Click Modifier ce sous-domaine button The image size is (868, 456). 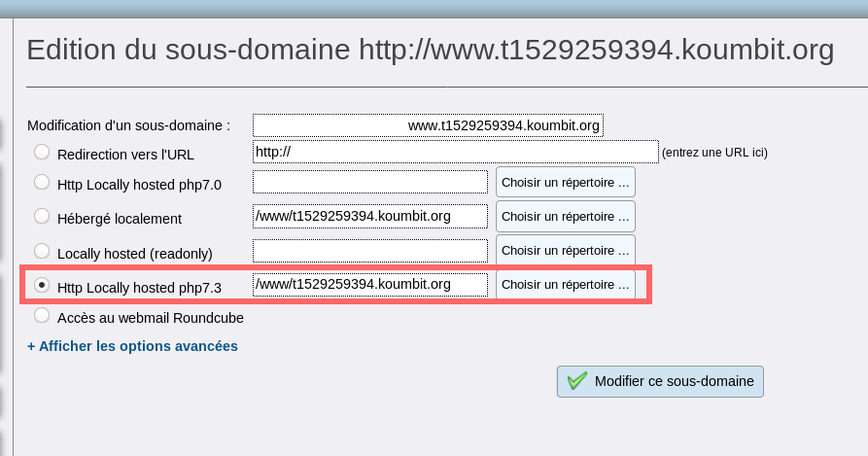click(x=660, y=381)
